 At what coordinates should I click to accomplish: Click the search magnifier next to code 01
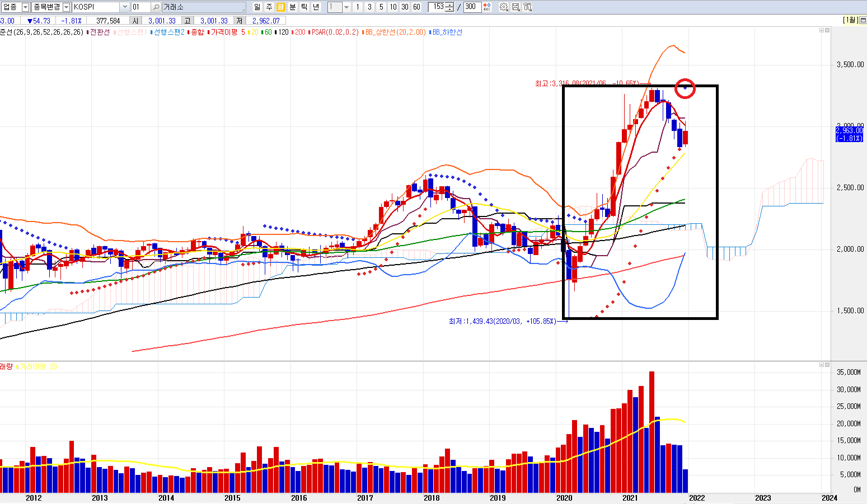click(x=156, y=7)
